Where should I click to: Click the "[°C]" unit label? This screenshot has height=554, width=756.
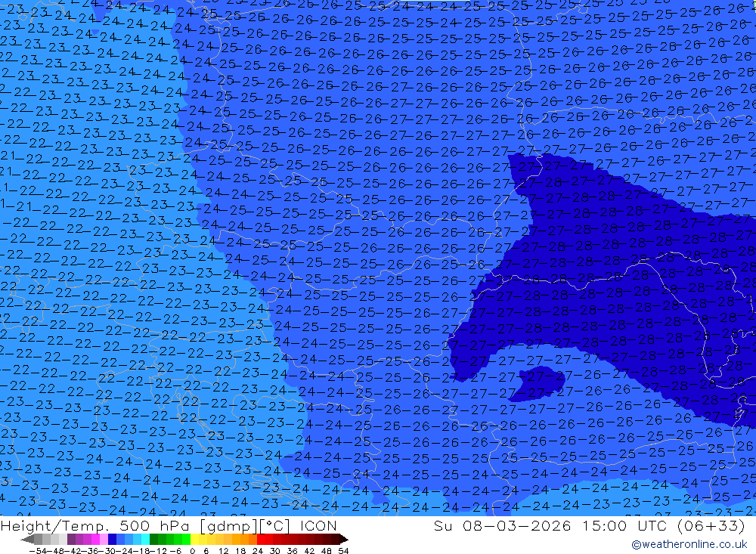276,525
